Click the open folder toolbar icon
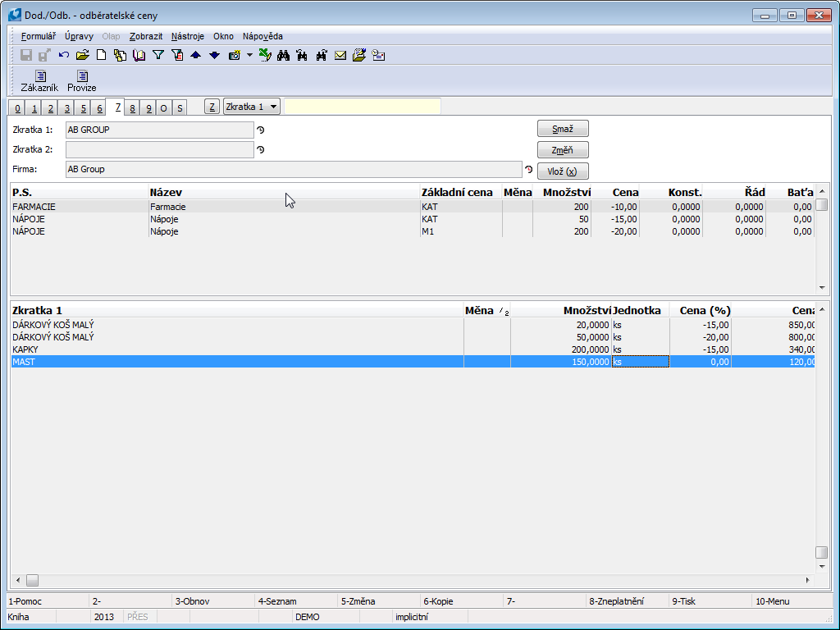This screenshot has width=840, height=630. (82, 56)
